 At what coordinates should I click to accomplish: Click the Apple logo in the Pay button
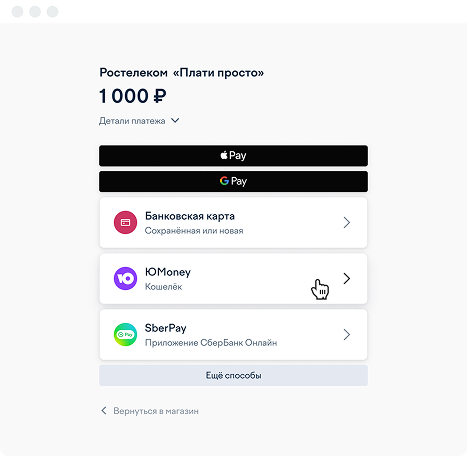coord(224,155)
